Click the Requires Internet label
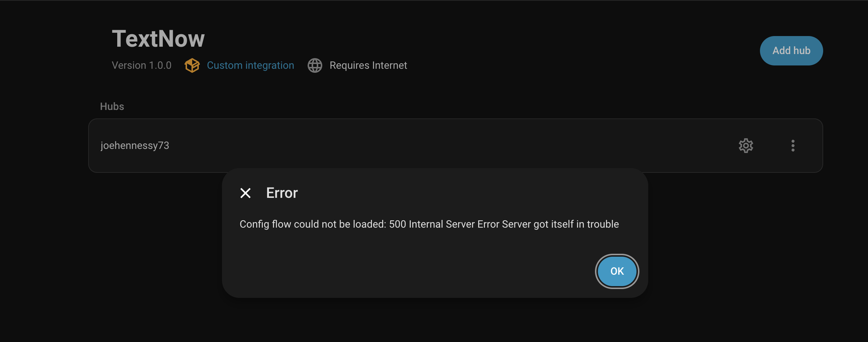This screenshot has height=342, width=868. [368, 65]
